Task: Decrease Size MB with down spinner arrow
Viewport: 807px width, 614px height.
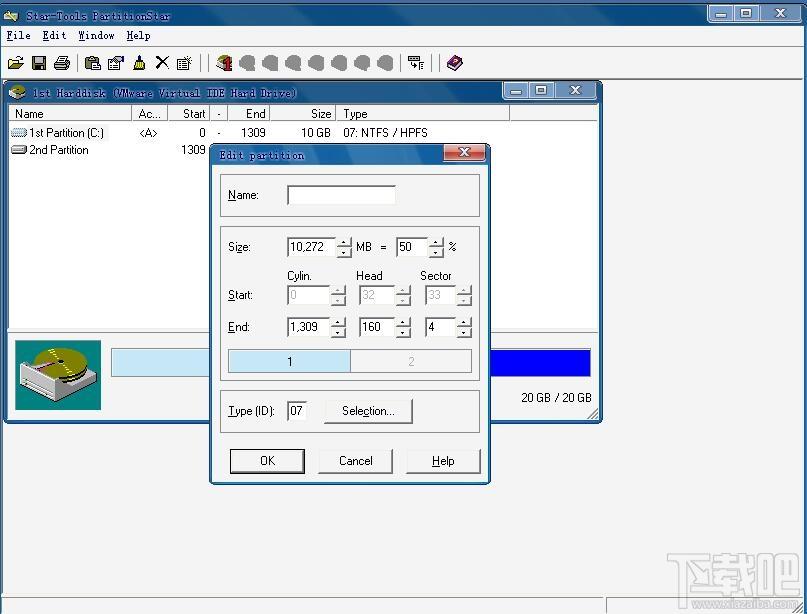Action: tap(344, 252)
